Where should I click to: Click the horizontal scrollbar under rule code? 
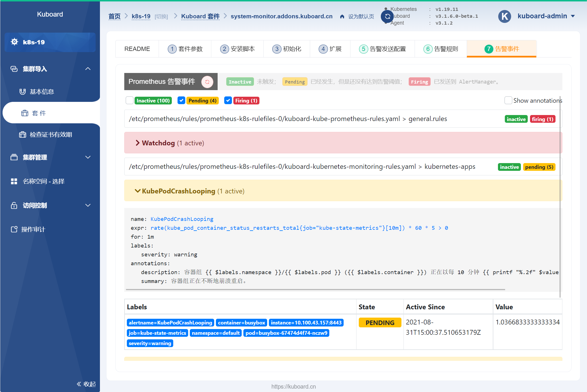[x=315, y=290]
